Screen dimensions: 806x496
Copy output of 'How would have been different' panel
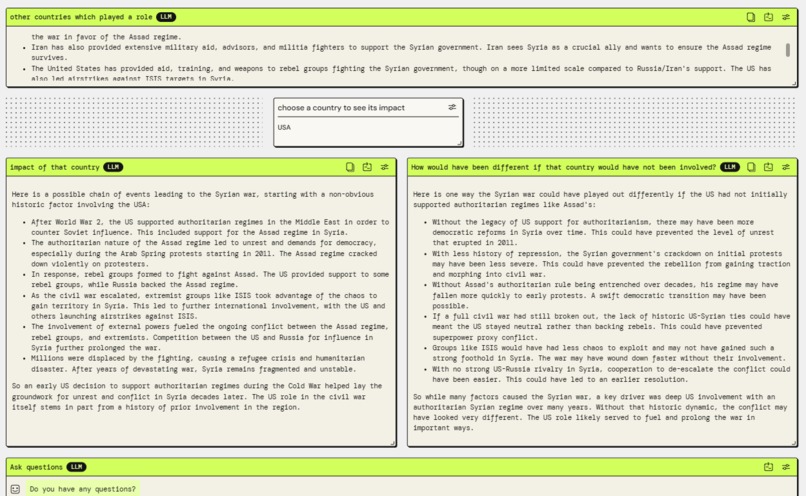pyautogui.click(x=751, y=167)
